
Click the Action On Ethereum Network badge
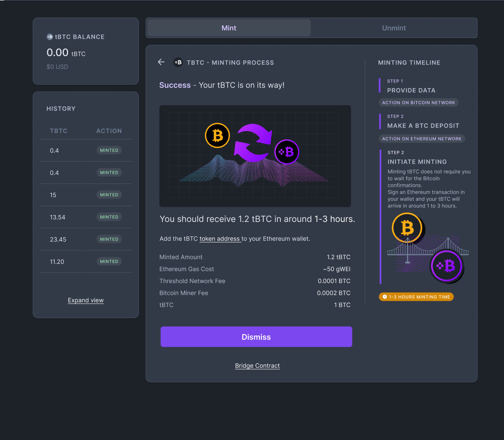tap(422, 138)
